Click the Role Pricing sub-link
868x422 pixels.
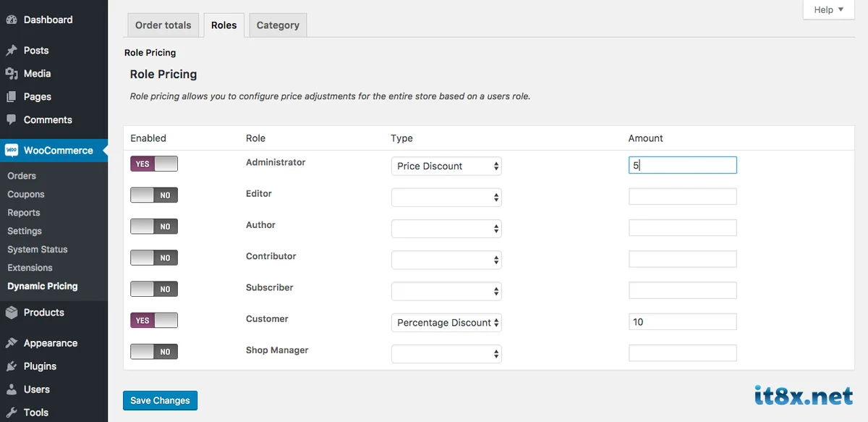(150, 53)
